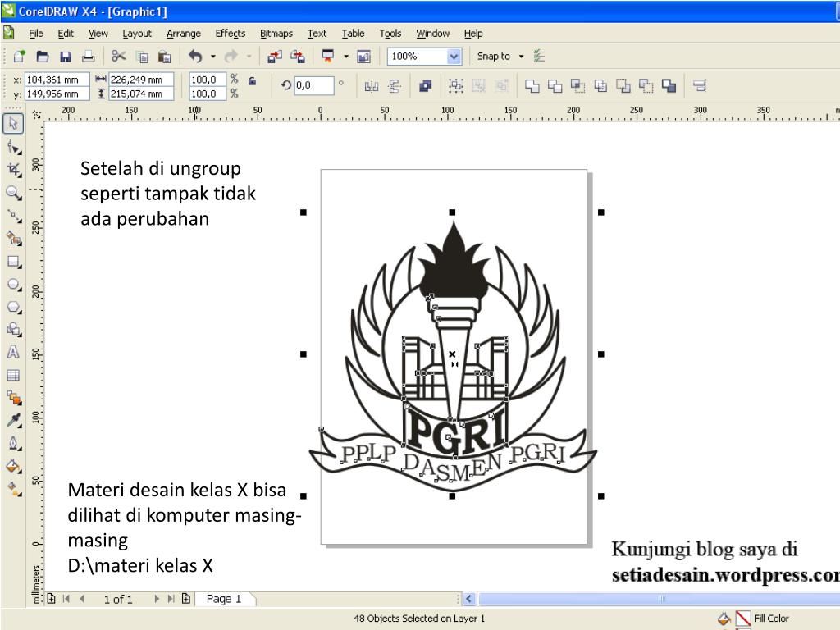The width and height of the screenshot is (840, 630).
Task: Click the Back minus front icon
Action: click(646, 85)
